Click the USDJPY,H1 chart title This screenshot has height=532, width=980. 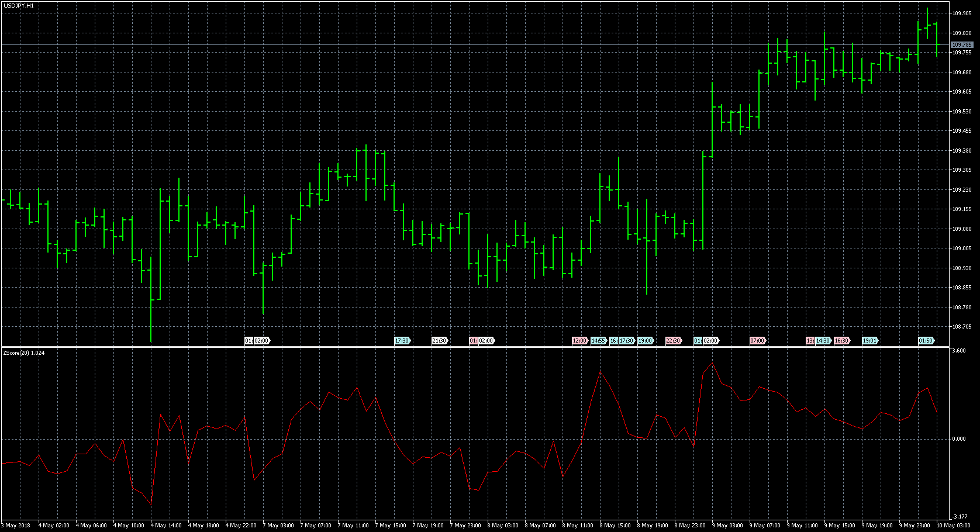click(18, 6)
